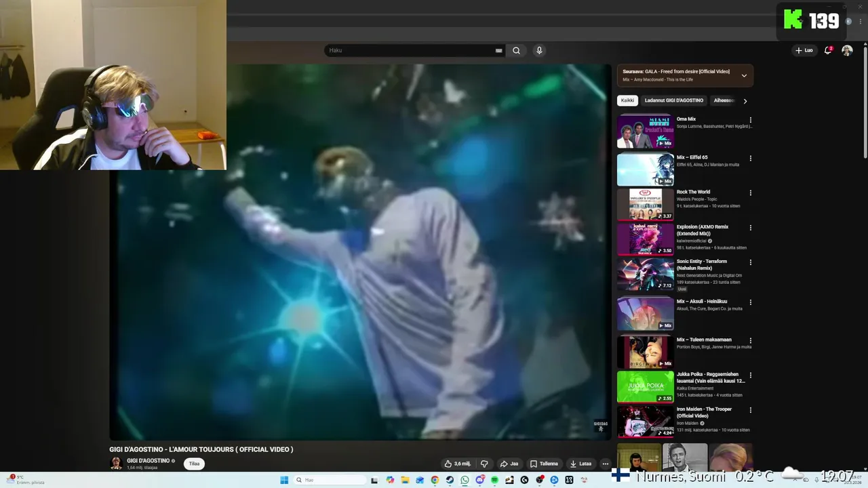Open Explosion (AXMO Remix) thumbnail

(x=646, y=239)
